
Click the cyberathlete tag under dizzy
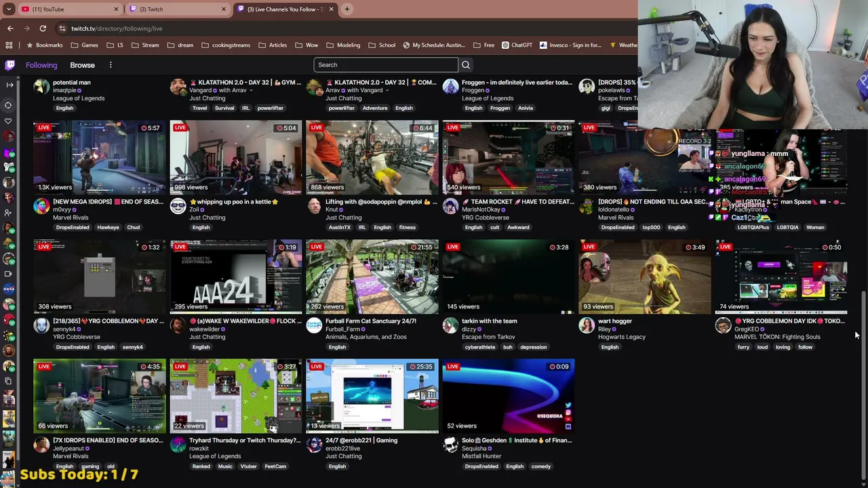pyautogui.click(x=480, y=347)
